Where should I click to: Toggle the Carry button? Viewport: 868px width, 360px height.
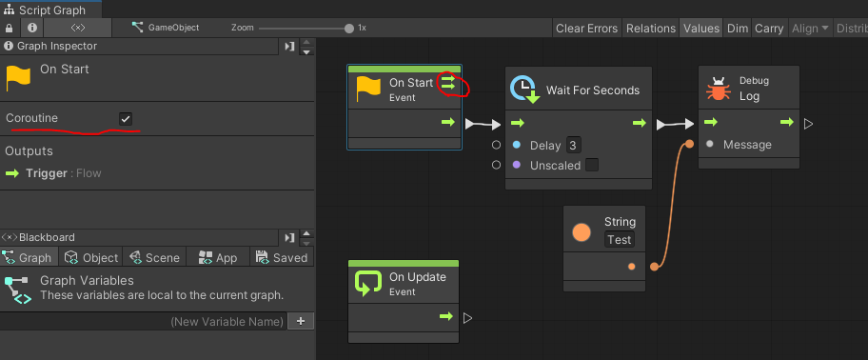769,29
